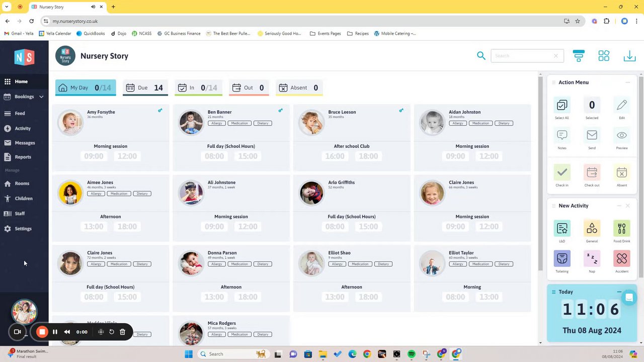Select the Out 0 tab
Image resolution: width=644 pixels, height=362 pixels.
(249, 87)
